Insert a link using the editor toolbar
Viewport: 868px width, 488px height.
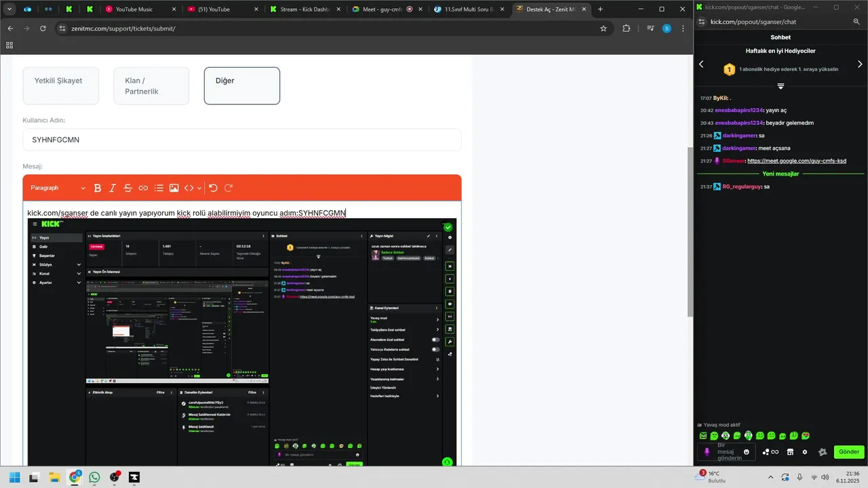pos(143,188)
